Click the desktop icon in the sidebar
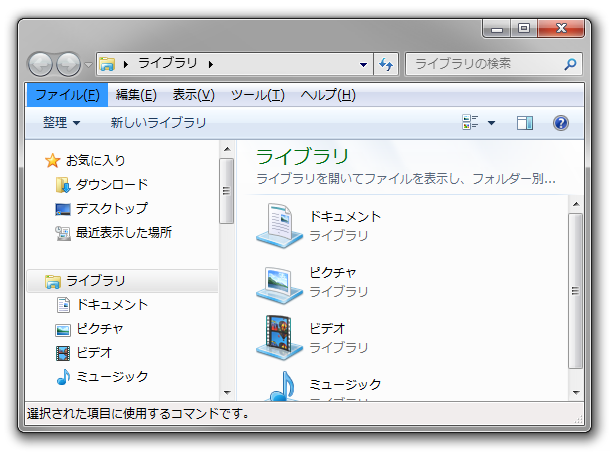 click(63, 209)
